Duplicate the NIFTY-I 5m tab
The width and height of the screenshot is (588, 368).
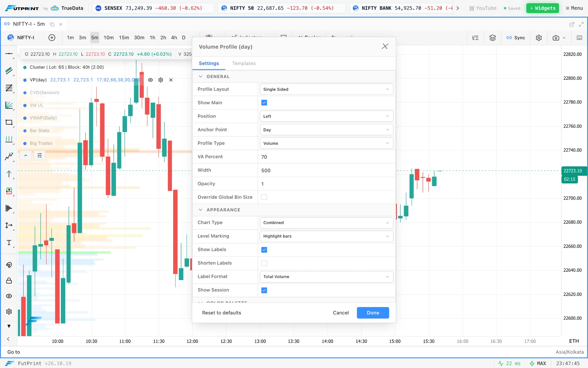point(52,24)
